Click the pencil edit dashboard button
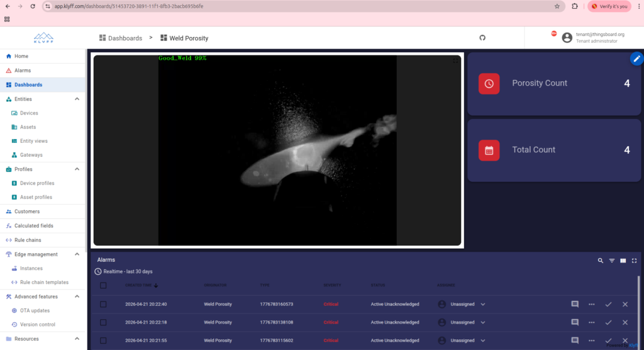The image size is (644, 350). click(636, 59)
